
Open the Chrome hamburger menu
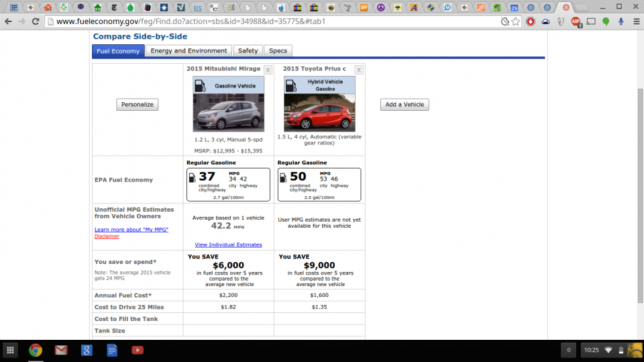click(636, 21)
